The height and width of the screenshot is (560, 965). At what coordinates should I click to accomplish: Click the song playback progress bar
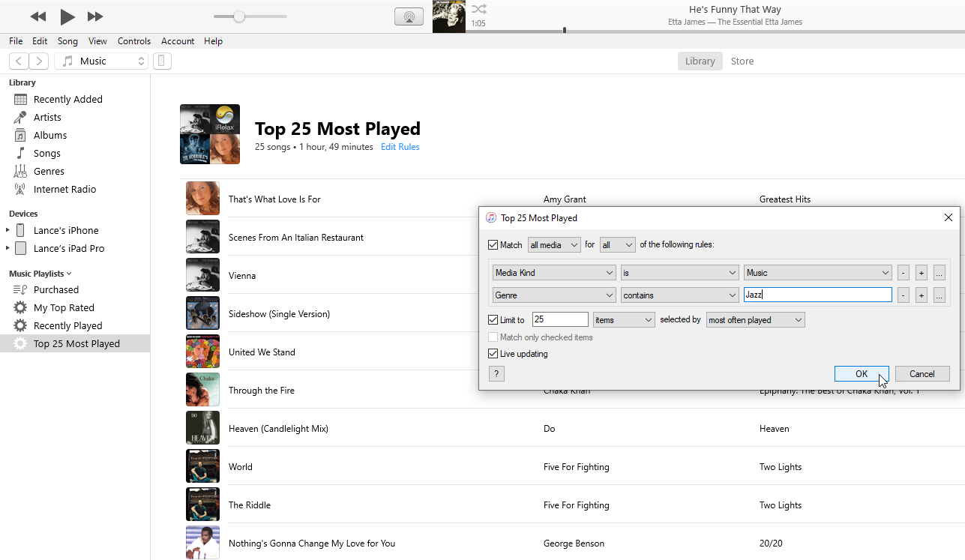[x=716, y=31]
